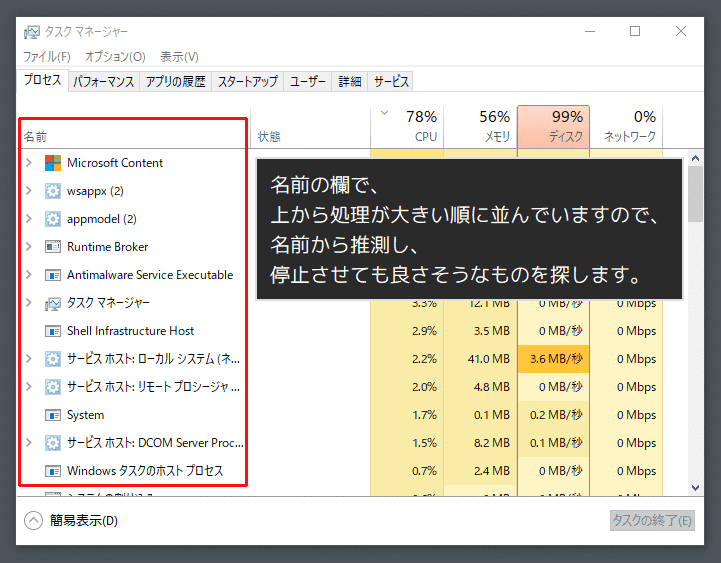Screen dimensions: 721x563
Task: Click the Antimalware Service Executable icon
Action: coord(53,275)
